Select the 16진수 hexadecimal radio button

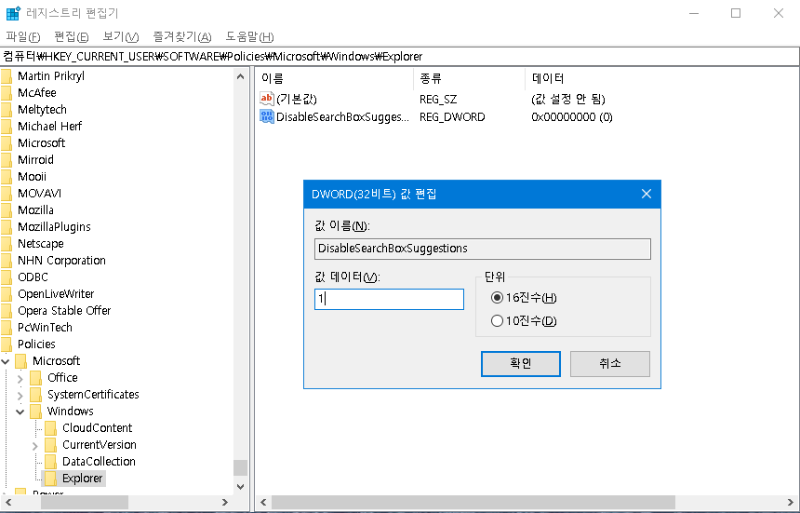[x=497, y=298]
